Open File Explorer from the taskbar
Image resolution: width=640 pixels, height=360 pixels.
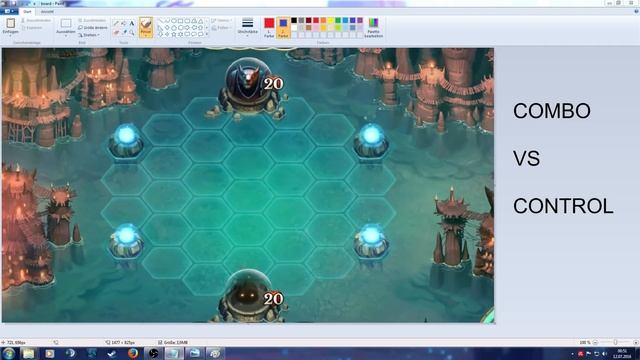(29, 353)
